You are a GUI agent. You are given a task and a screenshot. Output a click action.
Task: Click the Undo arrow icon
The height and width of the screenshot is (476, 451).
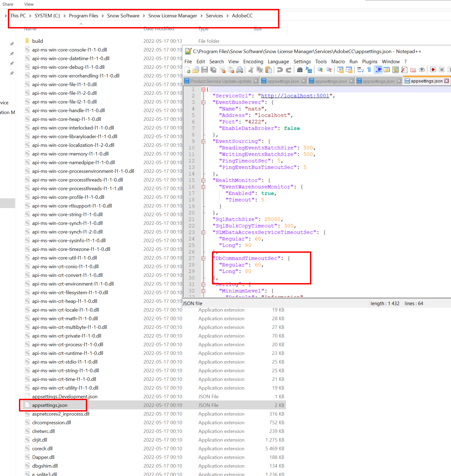(280, 70)
